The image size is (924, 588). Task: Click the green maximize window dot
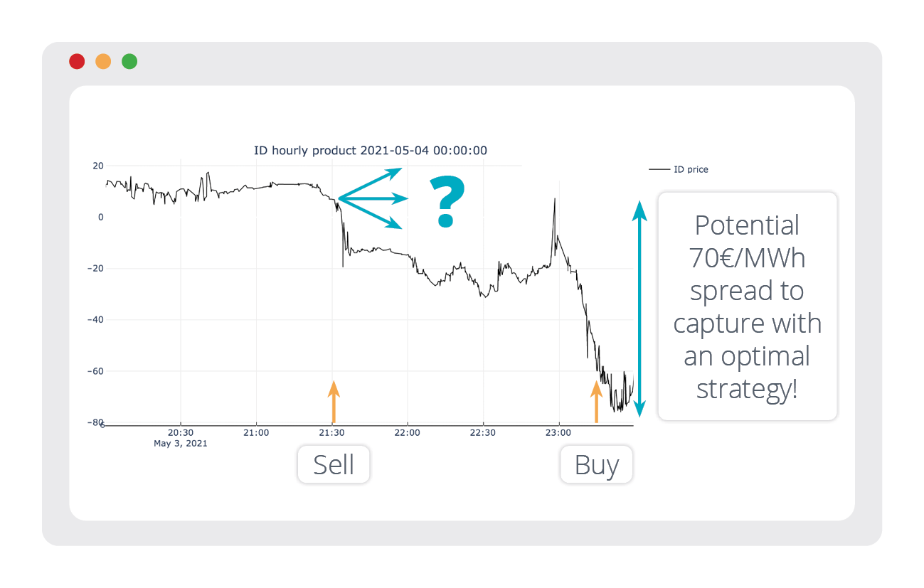[129, 62]
